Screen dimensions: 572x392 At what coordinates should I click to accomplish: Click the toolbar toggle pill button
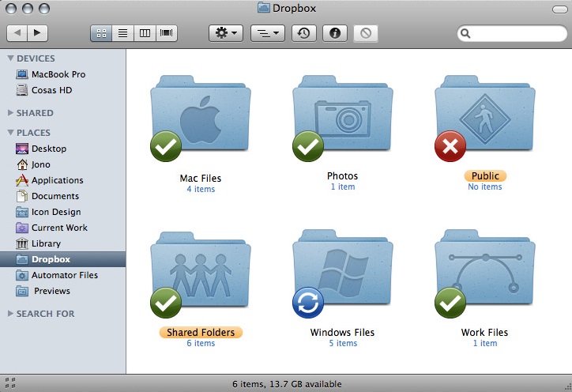tap(559, 9)
